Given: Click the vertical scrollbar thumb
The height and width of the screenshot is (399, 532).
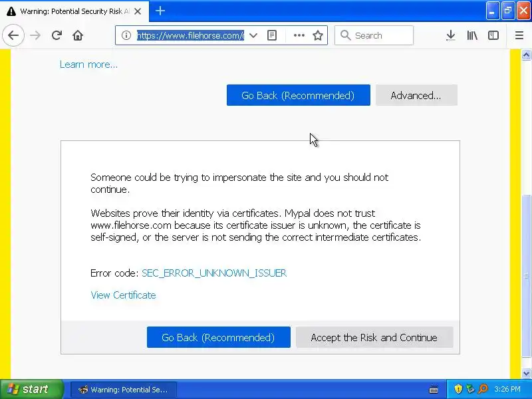Looking at the screenshot, I should tap(526, 276).
